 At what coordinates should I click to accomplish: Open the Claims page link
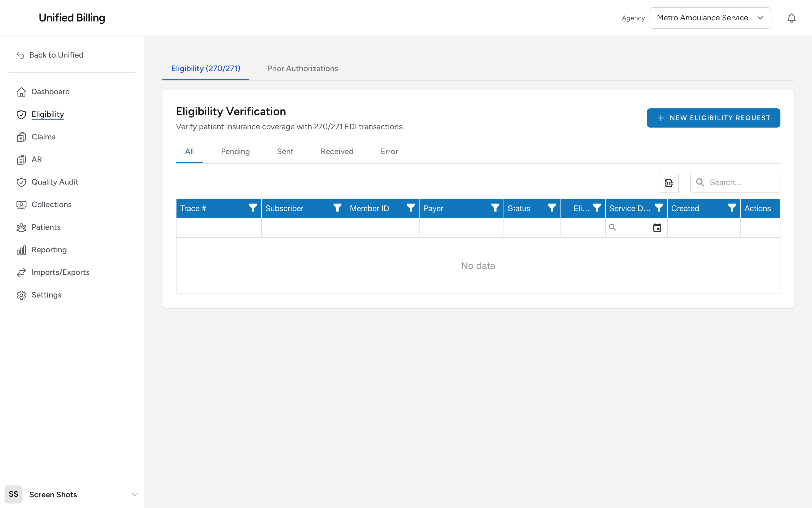43,137
